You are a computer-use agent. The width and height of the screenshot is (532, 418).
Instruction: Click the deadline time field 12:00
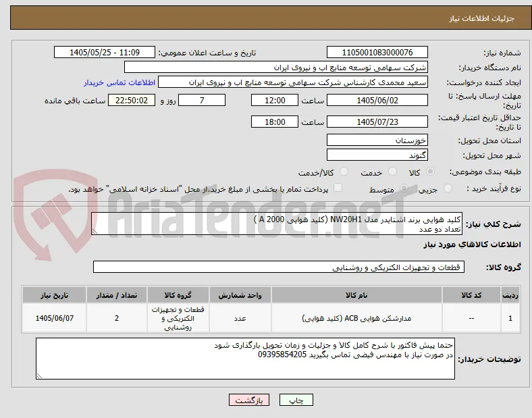click(x=275, y=101)
